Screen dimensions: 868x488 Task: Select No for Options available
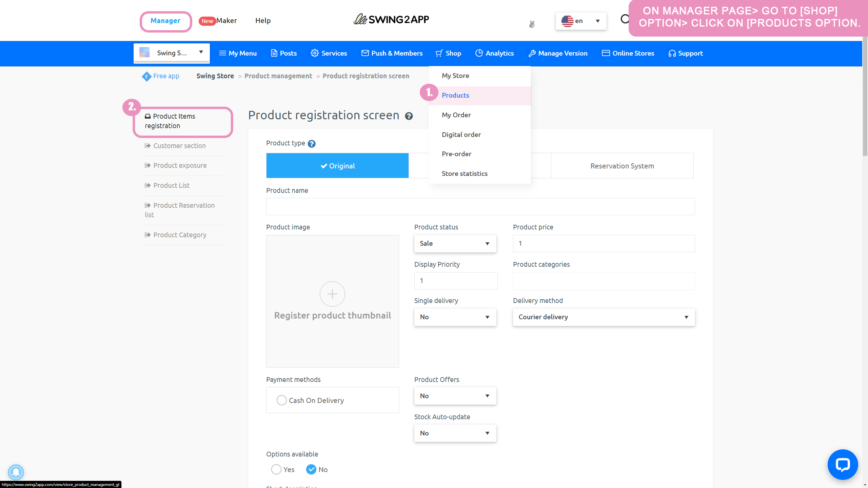(311, 469)
